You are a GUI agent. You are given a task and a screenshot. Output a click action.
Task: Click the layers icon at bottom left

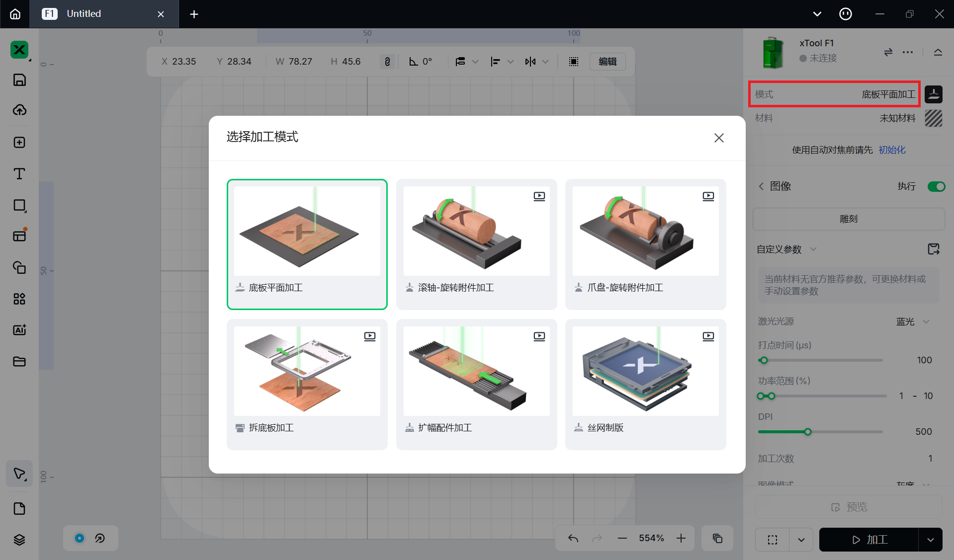pos(19,540)
